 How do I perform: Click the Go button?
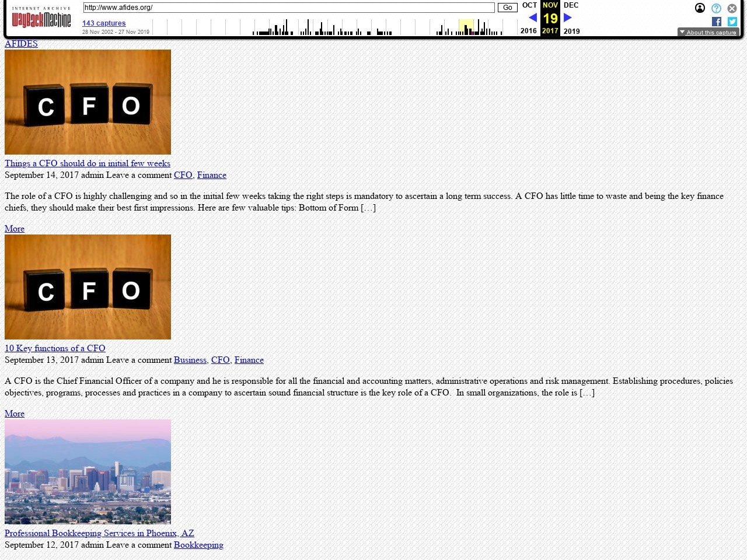click(x=507, y=8)
